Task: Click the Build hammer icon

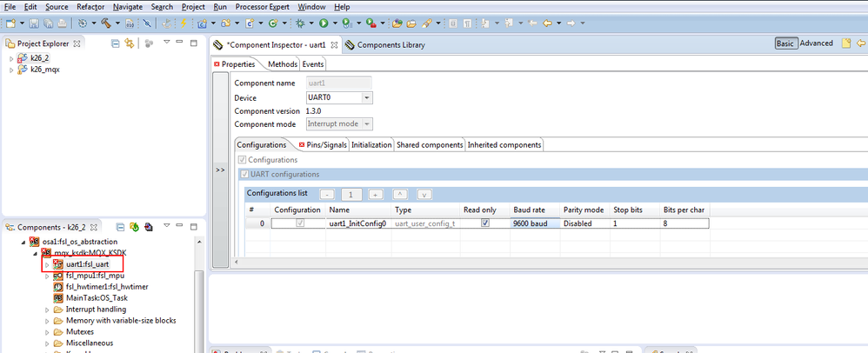Action: click(106, 23)
